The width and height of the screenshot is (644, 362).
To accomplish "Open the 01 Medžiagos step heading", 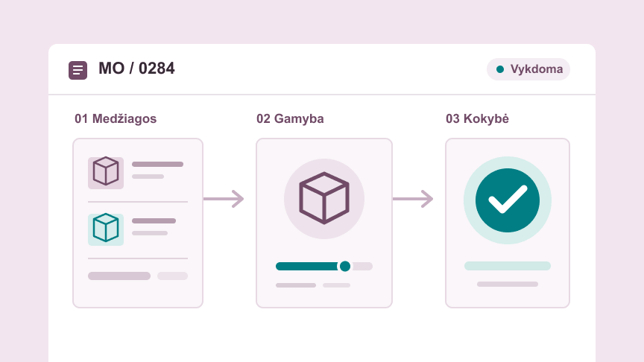I will click(116, 119).
